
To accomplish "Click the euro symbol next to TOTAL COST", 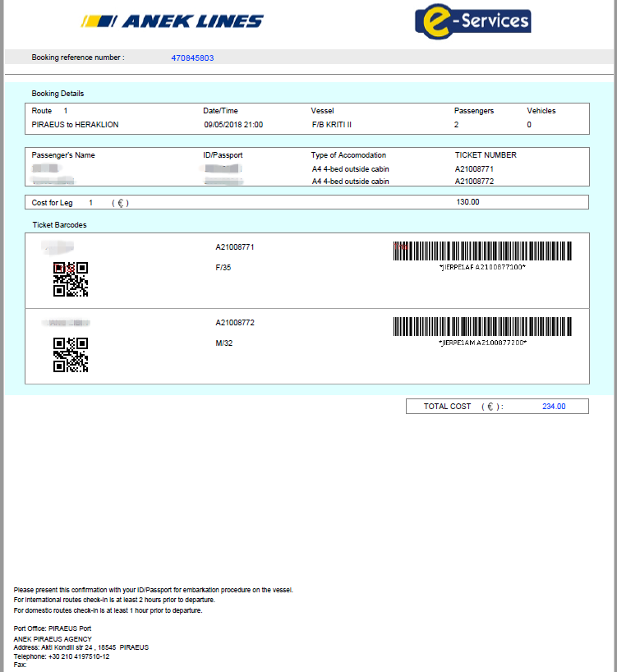I will (490, 406).
